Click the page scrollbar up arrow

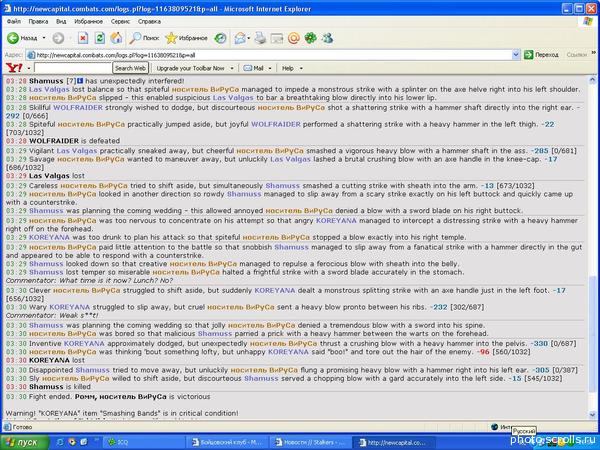[592, 80]
